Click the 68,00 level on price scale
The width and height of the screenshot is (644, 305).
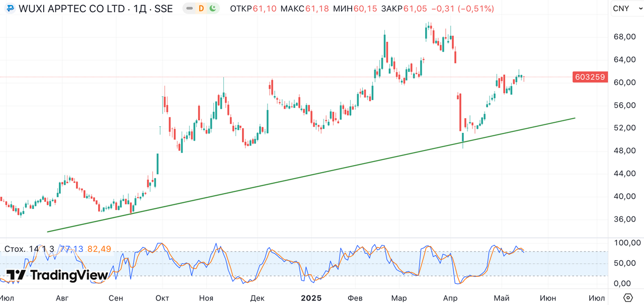(625, 37)
